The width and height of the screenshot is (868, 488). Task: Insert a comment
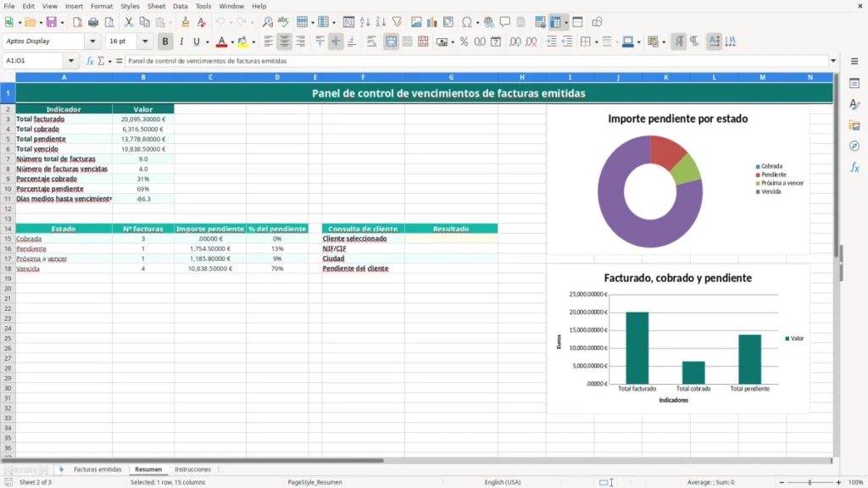coord(505,22)
